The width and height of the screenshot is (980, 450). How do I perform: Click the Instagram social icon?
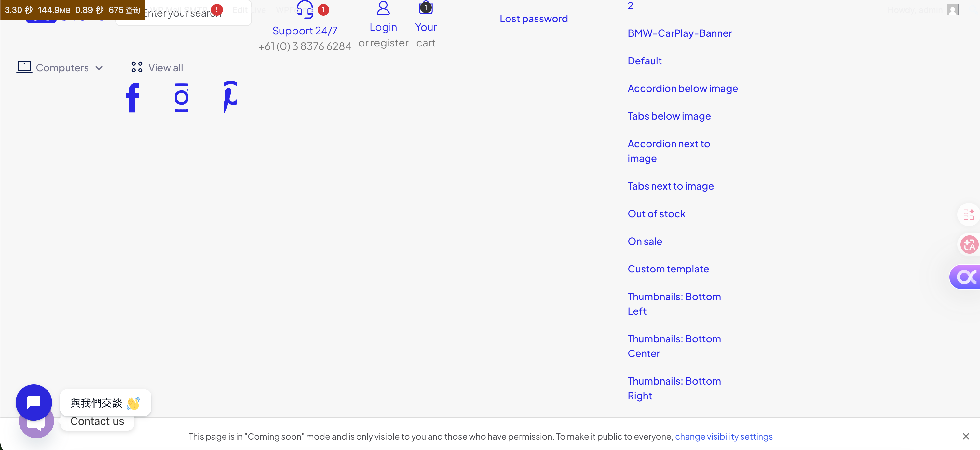coord(181,97)
